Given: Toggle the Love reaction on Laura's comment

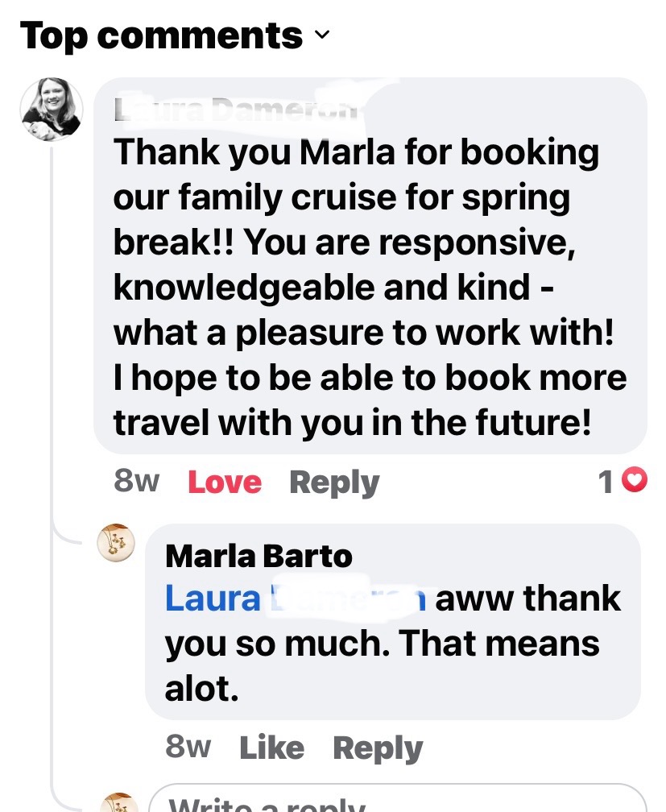Looking at the screenshot, I should pyautogui.click(x=224, y=483).
